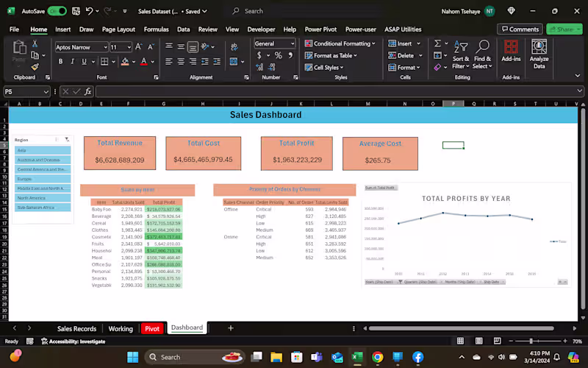This screenshot has height=368, width=588.
Task: Click the Comments button
Action: 520,29
